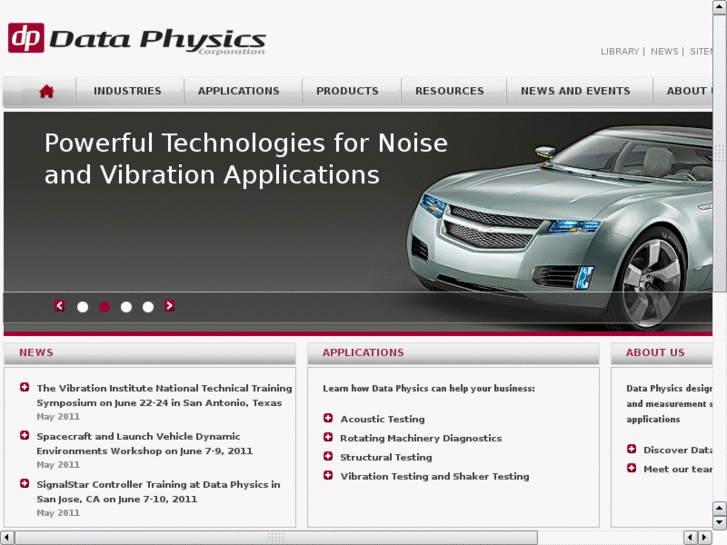The height and width of the screenshot is (545, 727).
Task: Click the ABOUT US section heading
Action: coord(655,353)
